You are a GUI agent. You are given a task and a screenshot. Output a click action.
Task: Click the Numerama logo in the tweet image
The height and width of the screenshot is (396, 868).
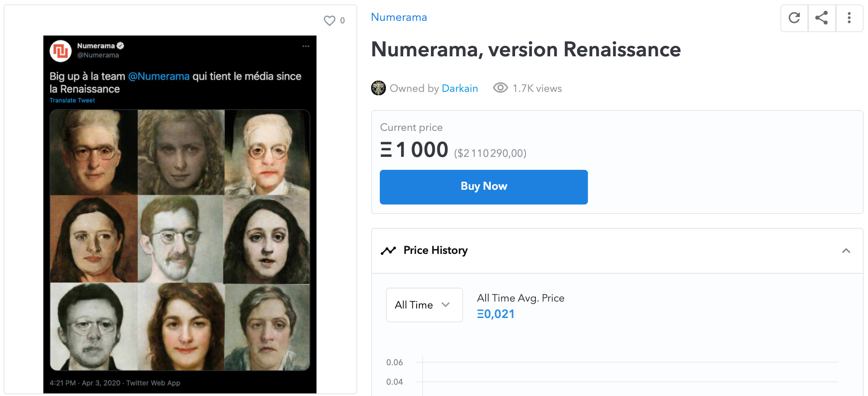61,51
